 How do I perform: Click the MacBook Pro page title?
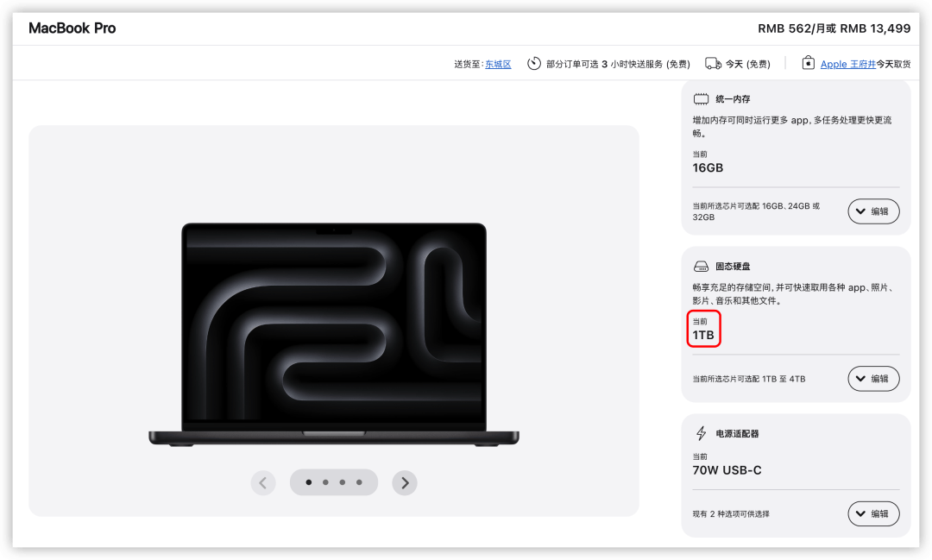click(x=72, y=28)
